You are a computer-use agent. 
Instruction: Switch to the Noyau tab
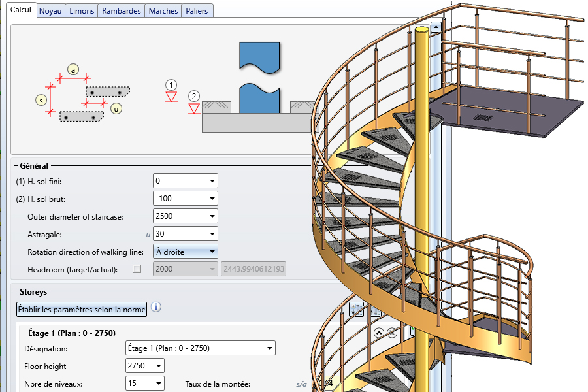50,11
